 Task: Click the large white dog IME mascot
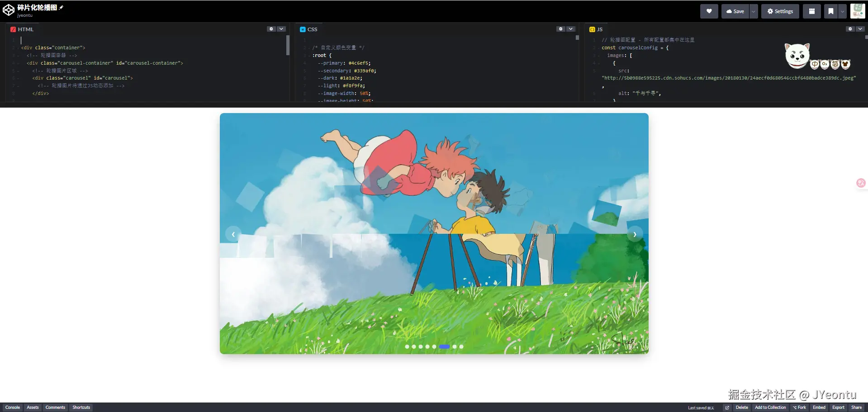(x=797, y=56)
